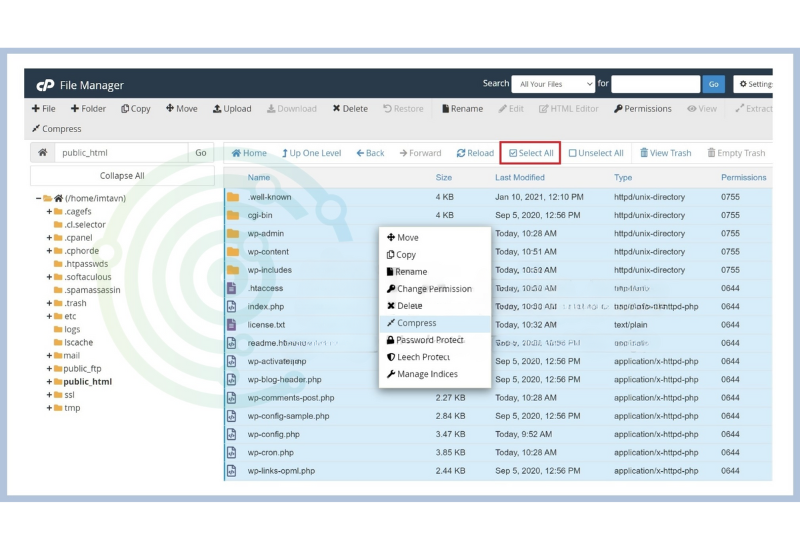
Task: Collapse the /home/imtavn root node
Action: point(38,198)
